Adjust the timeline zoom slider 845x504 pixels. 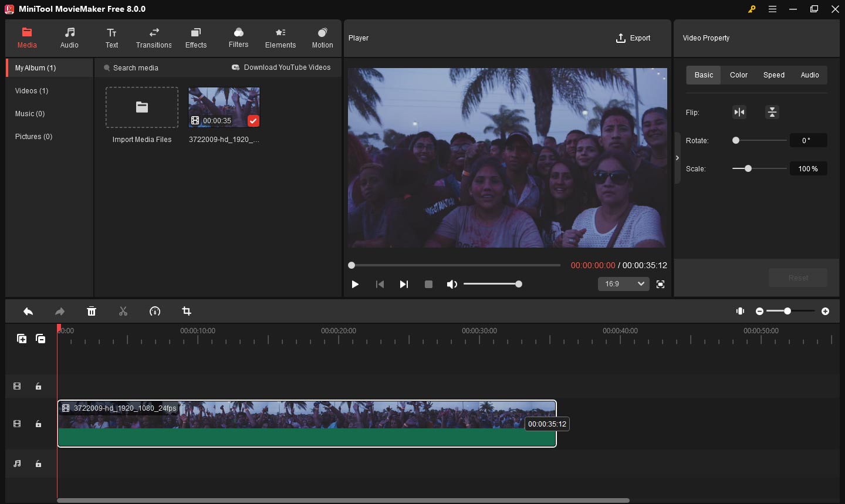(790, 311)
